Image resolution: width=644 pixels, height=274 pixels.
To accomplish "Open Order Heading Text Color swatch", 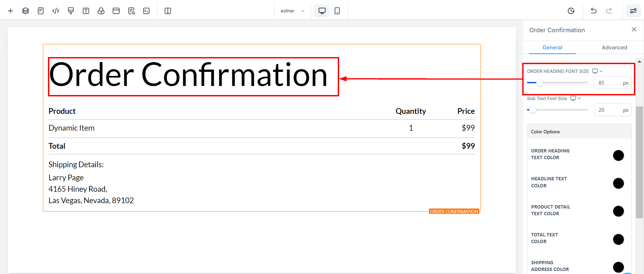I will tap(619, 155).
